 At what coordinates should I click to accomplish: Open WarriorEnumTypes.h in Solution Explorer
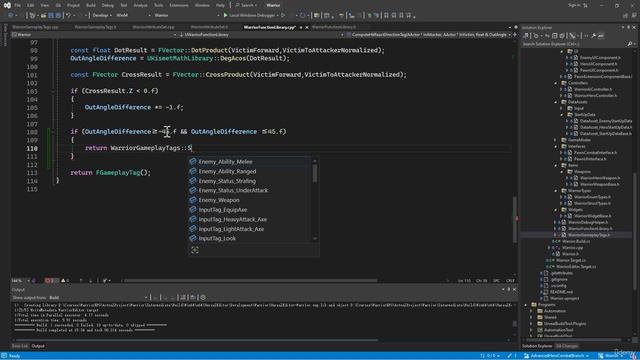(592, 197)
